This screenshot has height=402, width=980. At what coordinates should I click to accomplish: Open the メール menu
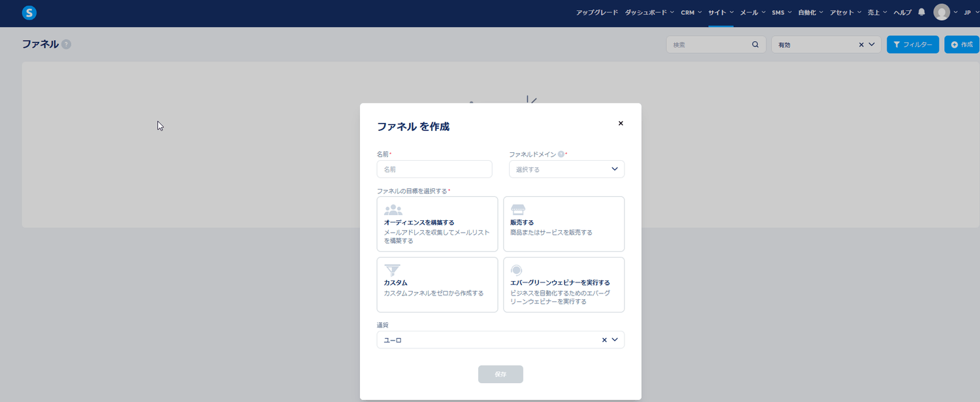pyautogui.click(x=753, y=12)
